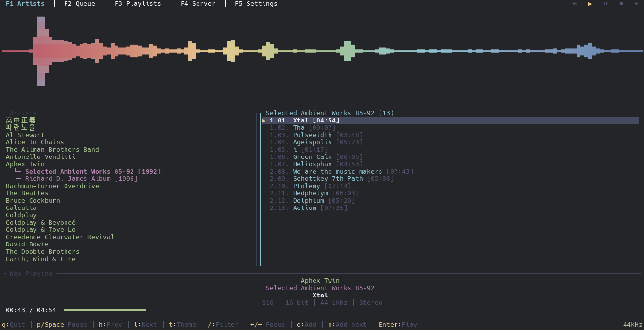Click the e:Add shortcut hint
This screenshot has height=330, width=644.
click(307, 325)
